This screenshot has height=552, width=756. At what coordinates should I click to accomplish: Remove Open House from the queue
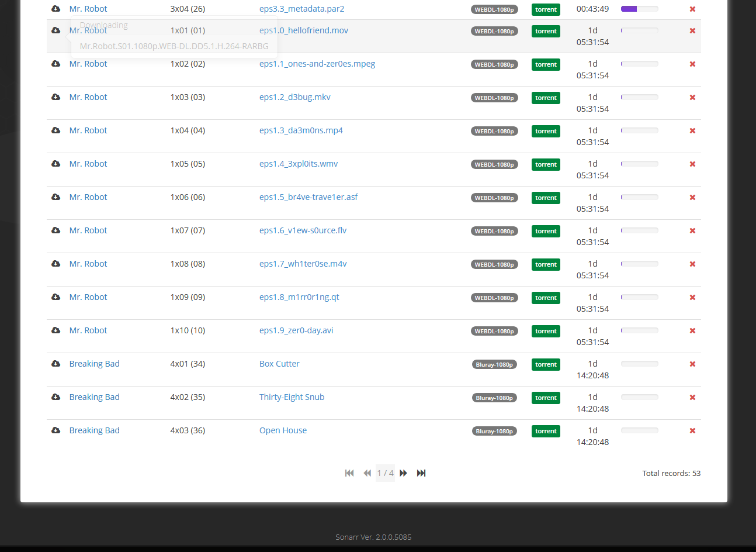click(x=692, y=430)
